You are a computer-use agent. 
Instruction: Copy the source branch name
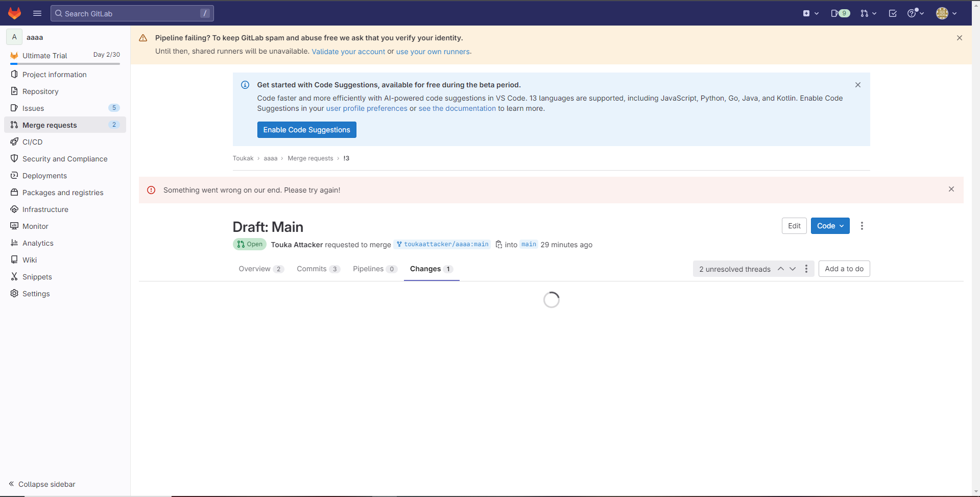498,245
